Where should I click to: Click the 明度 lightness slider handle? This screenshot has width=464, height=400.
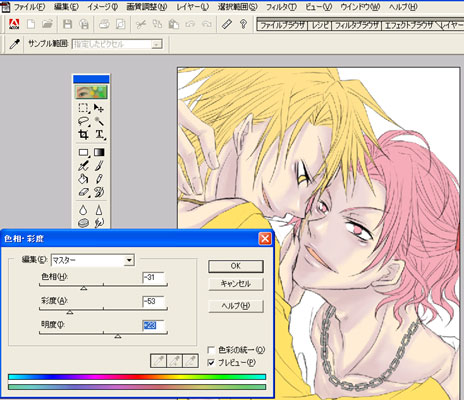point(118,336)
